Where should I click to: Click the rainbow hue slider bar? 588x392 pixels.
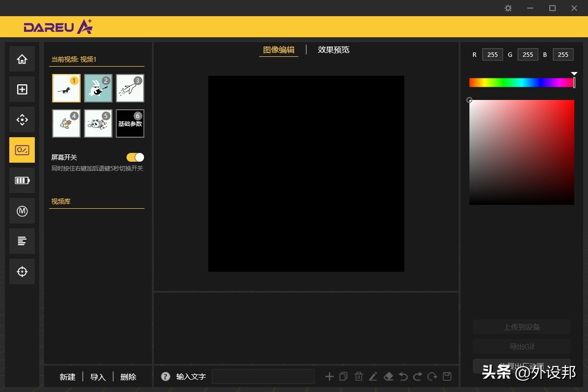click(x=521, y=83)
